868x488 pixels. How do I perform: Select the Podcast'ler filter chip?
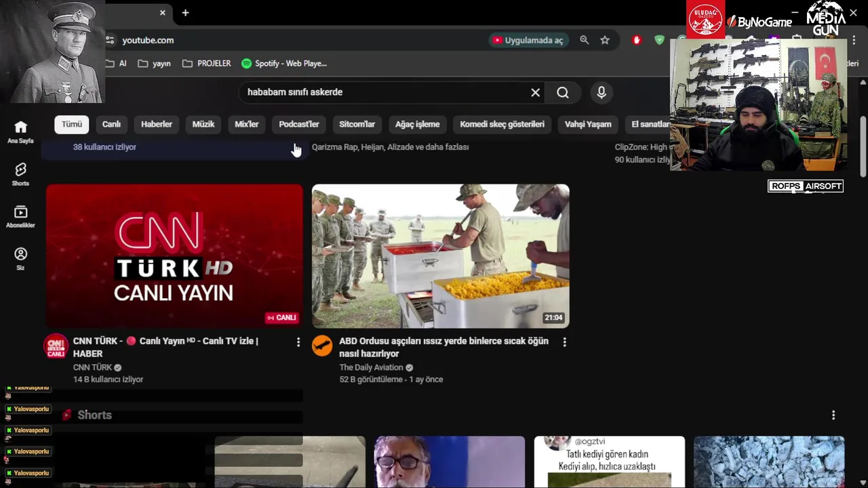pos(299,124)
